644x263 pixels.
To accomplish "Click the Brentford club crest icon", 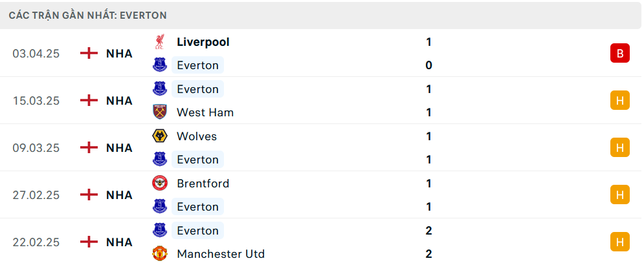I will click(159, 184).
